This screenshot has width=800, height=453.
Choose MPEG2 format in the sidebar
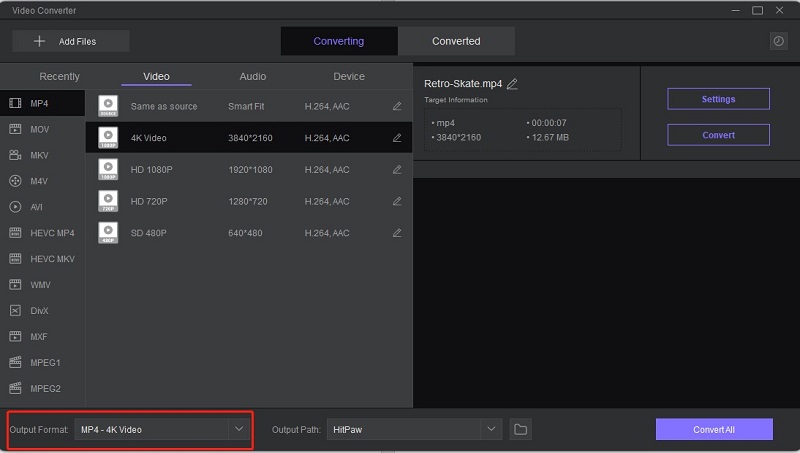point(42,389)
